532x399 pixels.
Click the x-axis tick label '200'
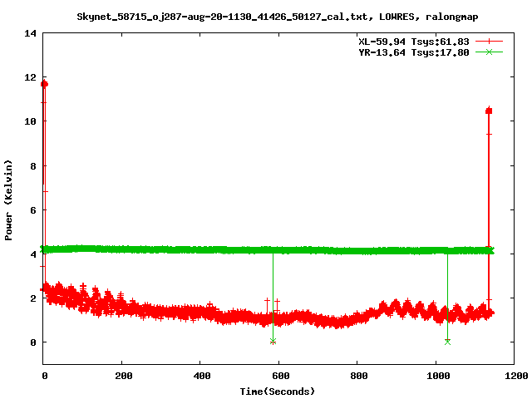(x=124, y=376)
